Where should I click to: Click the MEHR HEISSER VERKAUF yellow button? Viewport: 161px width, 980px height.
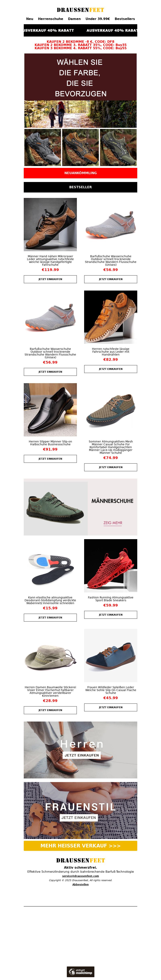80,846
